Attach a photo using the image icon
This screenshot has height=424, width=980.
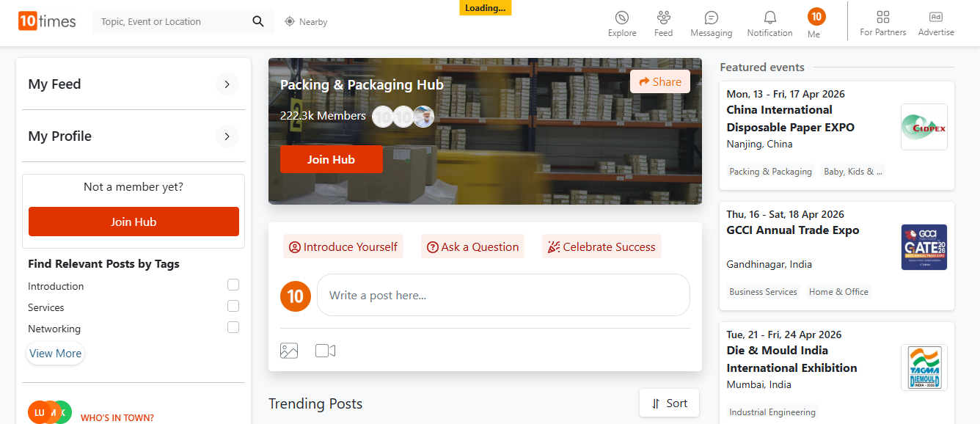[x=289, y=351]
